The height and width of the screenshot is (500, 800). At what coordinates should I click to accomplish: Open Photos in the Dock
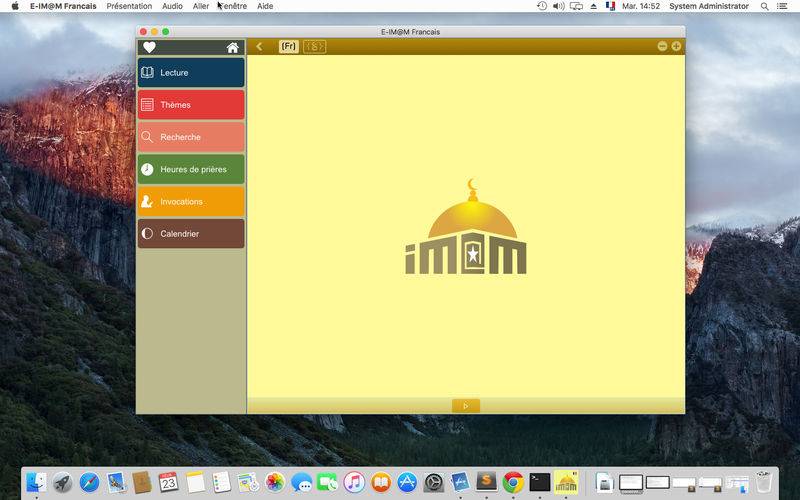coord(274,482)
